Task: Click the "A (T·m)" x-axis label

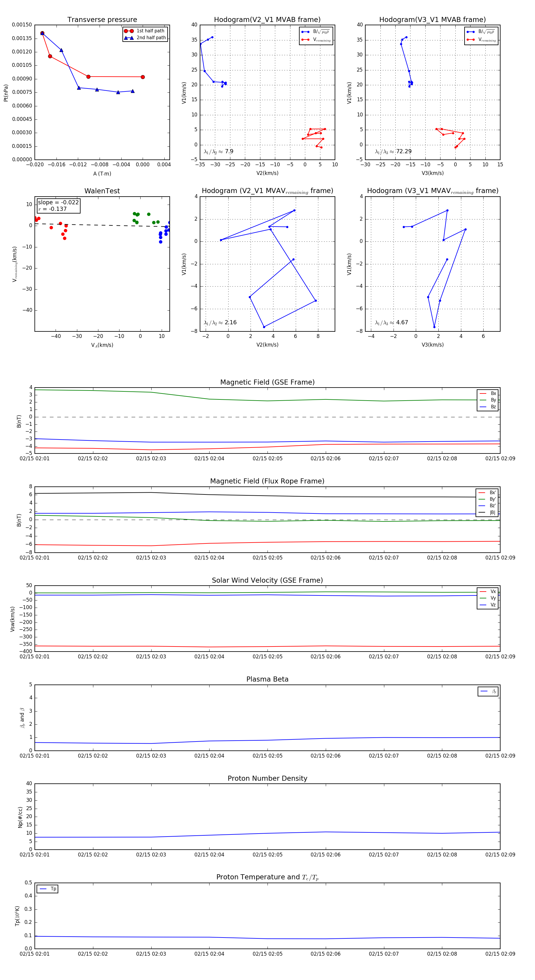Action: 102,173
